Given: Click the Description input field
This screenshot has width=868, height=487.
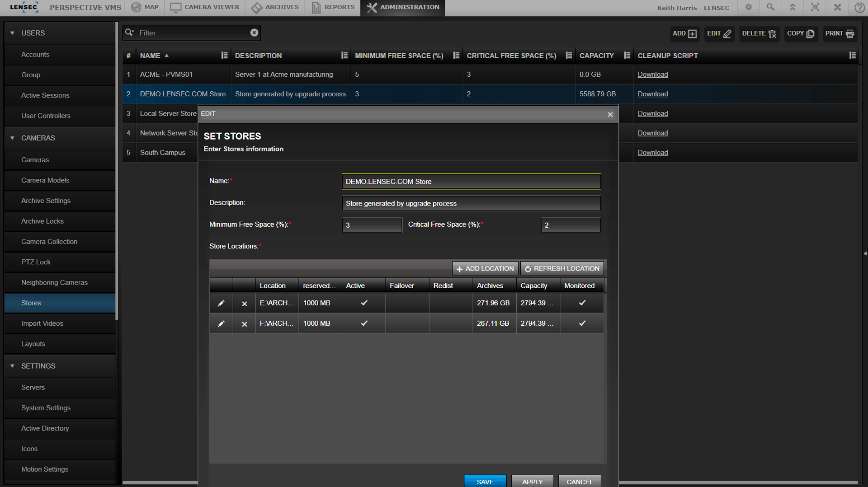Looking at the screenshot, I should coord(471,203).
